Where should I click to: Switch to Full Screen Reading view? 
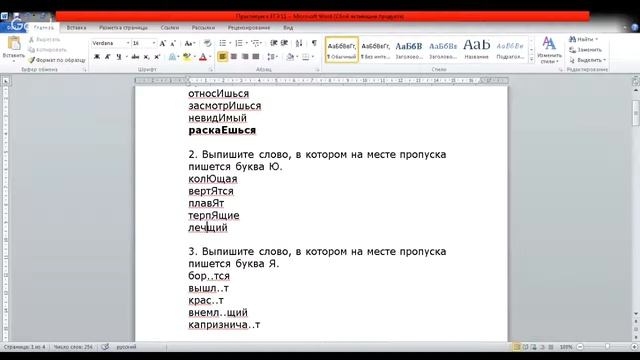[525, 347]
